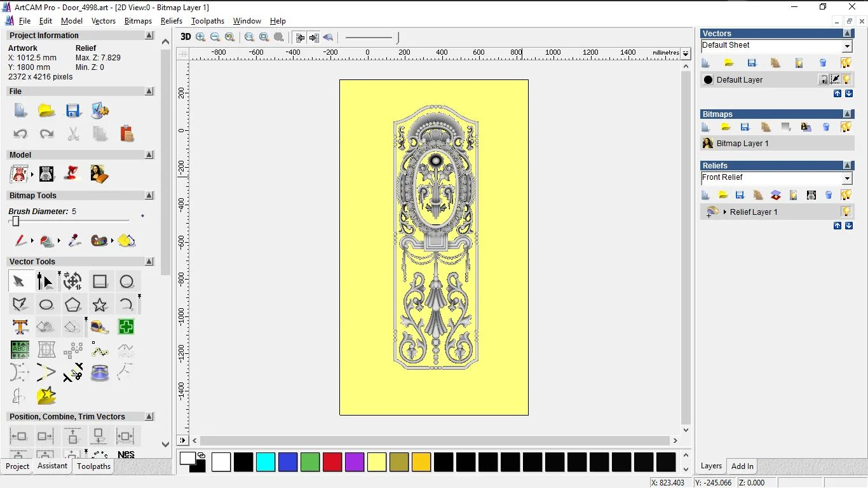This screenshot has height=488, width=868.
Task: Switch to the Assistant tab
Action: pos(52,466)
